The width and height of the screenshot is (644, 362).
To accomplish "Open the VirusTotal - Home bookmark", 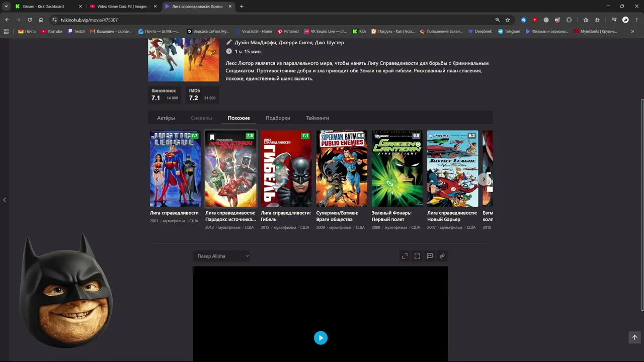I will click(x=254, y=31).
